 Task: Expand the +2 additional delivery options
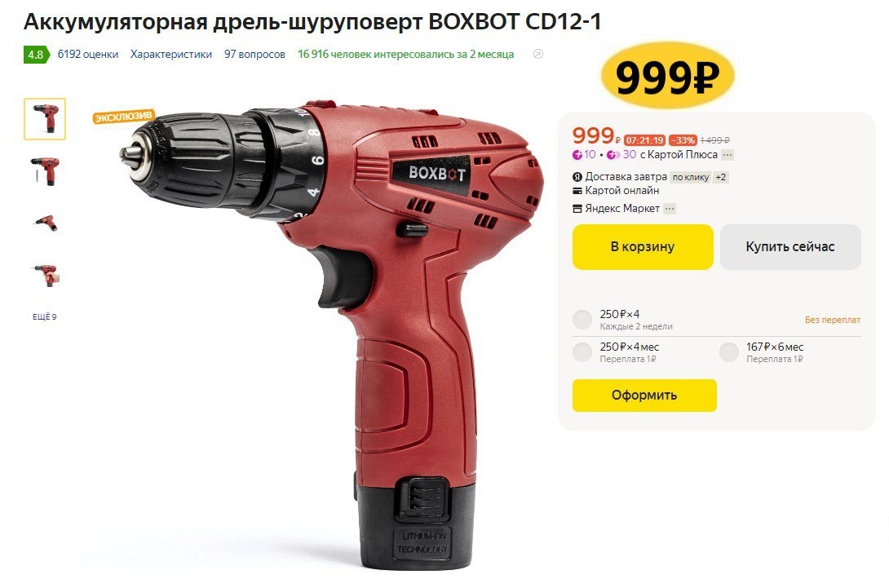[721, 177]
